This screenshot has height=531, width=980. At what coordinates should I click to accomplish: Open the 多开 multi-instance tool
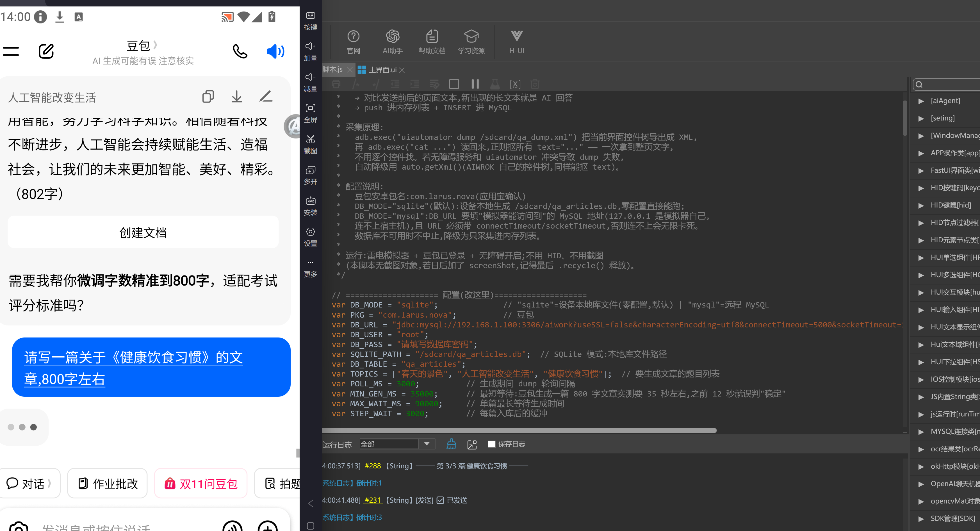311,175
